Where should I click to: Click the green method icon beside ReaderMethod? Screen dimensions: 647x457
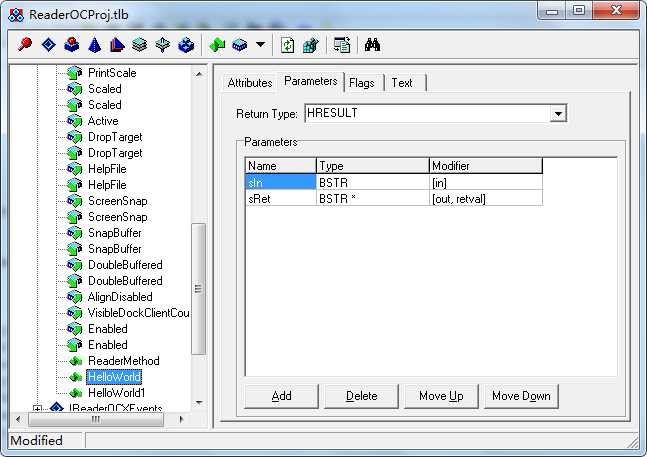[76, 361]
